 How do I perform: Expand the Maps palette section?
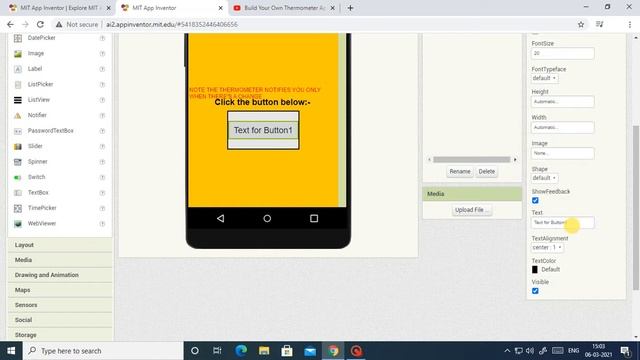pyautogui.click(x=60, y=290)
